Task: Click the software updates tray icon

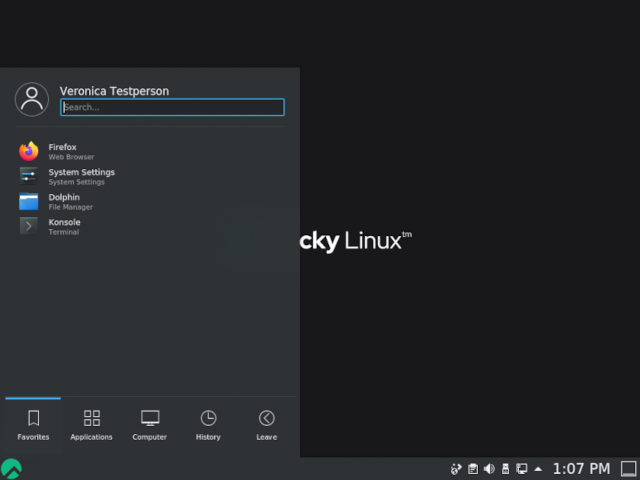Action: (456, 468)
